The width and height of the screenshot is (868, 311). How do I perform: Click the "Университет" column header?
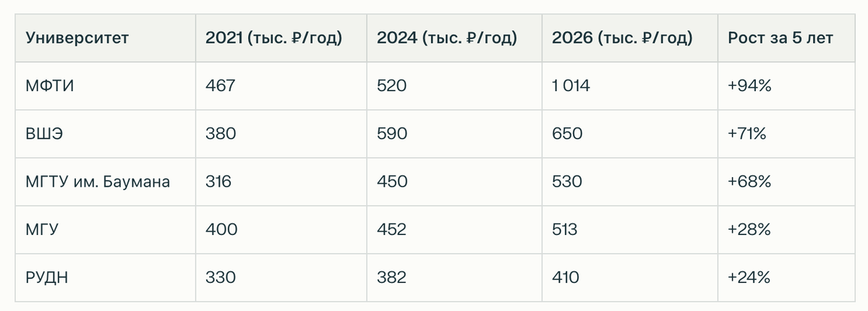77,38
